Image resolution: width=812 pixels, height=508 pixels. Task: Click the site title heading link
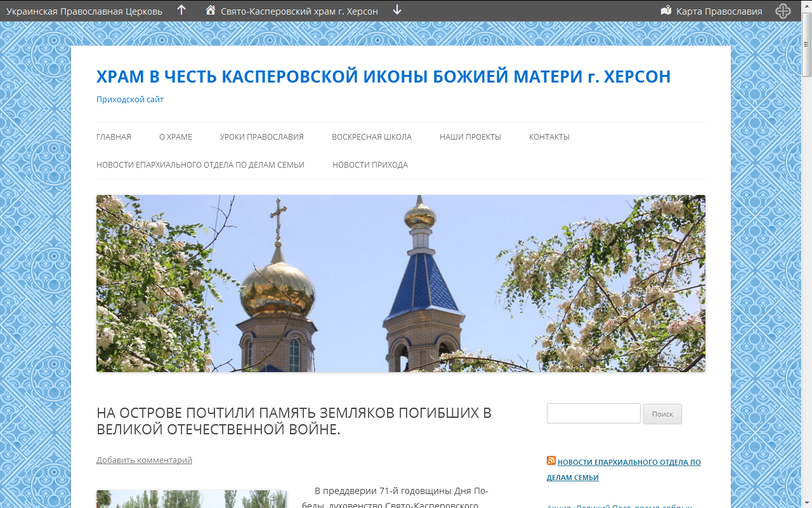tap(383, 77)
